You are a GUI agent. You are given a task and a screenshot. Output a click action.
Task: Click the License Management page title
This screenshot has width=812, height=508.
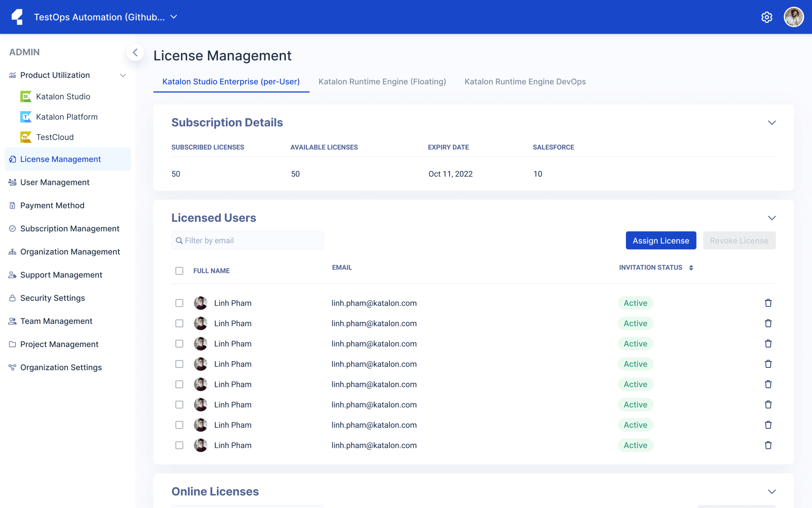click(x=222, y=55)
